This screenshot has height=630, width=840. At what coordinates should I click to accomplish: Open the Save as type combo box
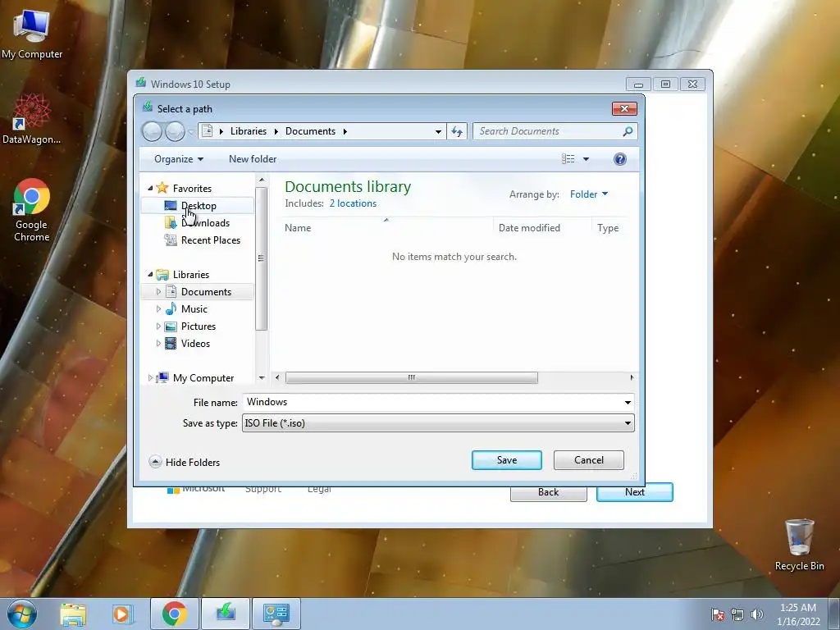click(438, 423)
